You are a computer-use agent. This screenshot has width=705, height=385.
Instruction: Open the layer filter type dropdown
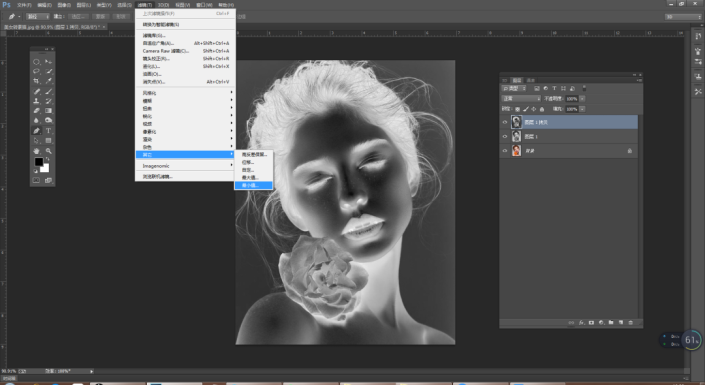tap(514, 88)
